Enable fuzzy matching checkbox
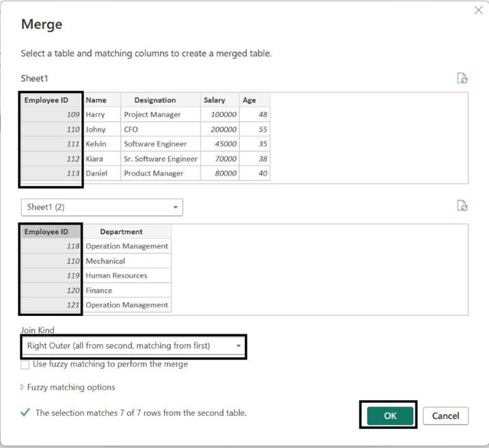This screenshot has height=448, width=489. coord(25,365)
